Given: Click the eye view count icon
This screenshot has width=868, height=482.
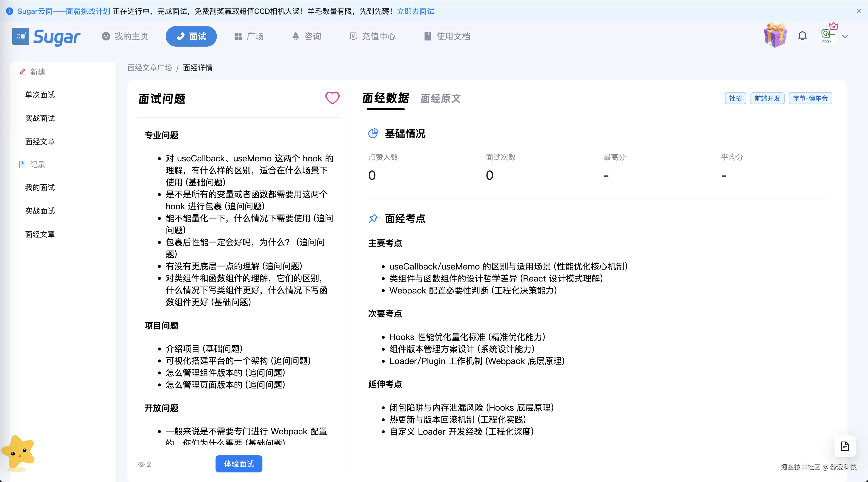Looking at the screenshot, I should pyautogui.click(x=141, y=464).
